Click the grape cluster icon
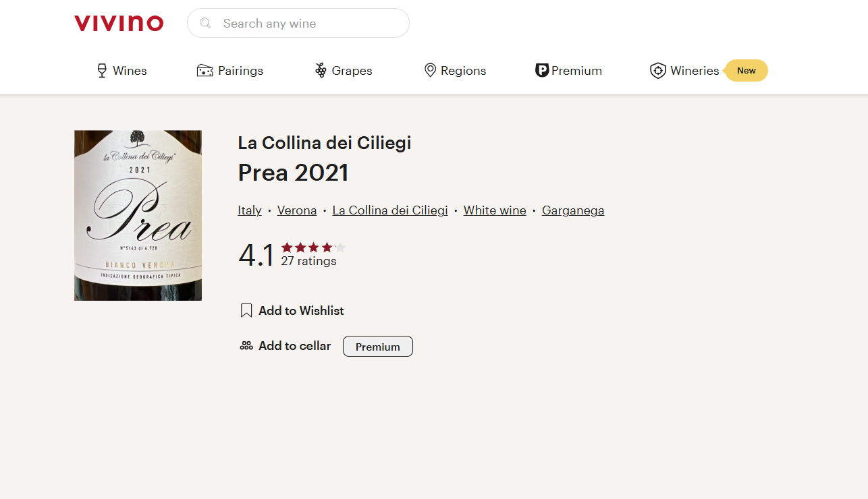Image resolution: width=868 pixels, height=499 pixels. pyautogui.click(x=321, y=71)
